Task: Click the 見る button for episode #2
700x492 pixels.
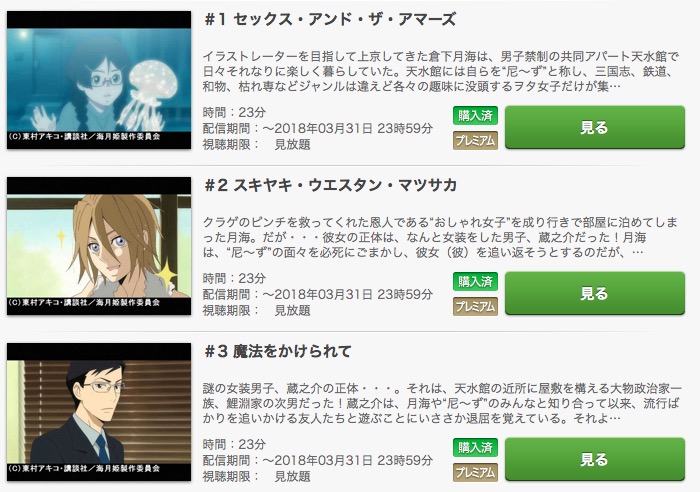Action: [x=595, y=293]
